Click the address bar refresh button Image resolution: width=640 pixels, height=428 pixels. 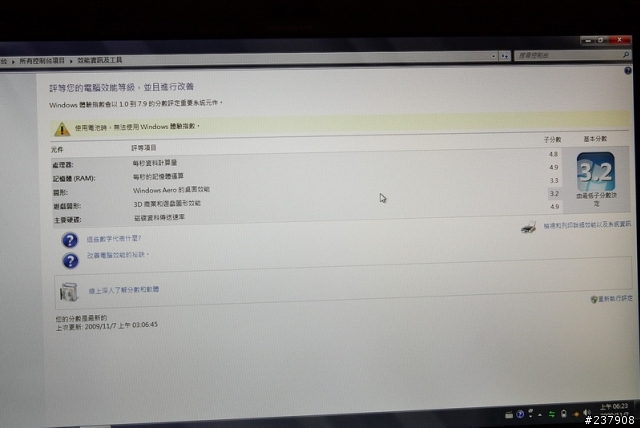[505, 56]
